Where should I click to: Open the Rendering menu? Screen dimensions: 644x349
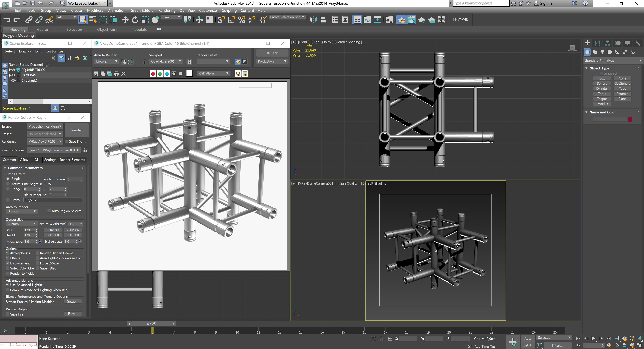pos(167,11)
